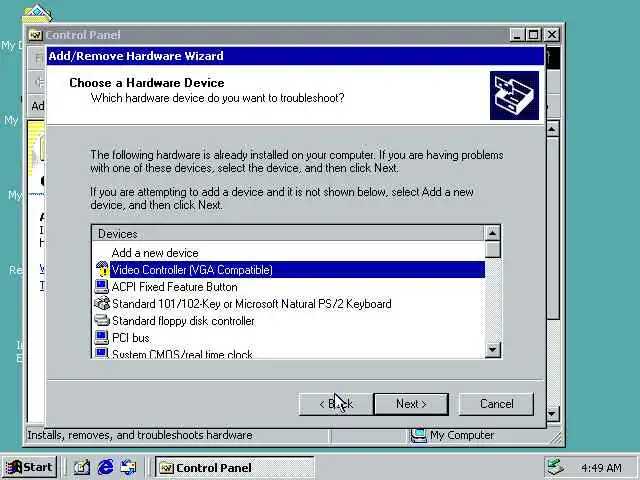Viewport: 640px width, 480px height.
Task: Click the Control Panel taskbar button
Action: point(235,468)
